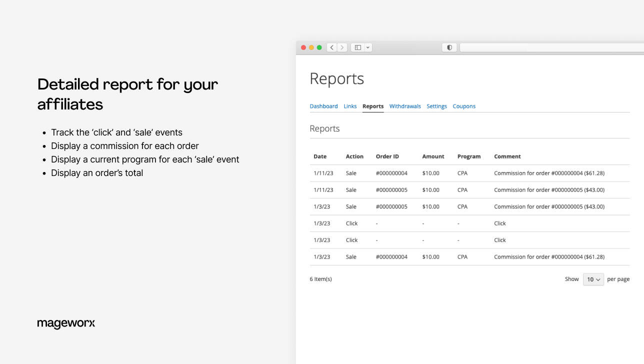Click the privacy shield icon
This screenshot has height=364, width=644.
[449, 47]
